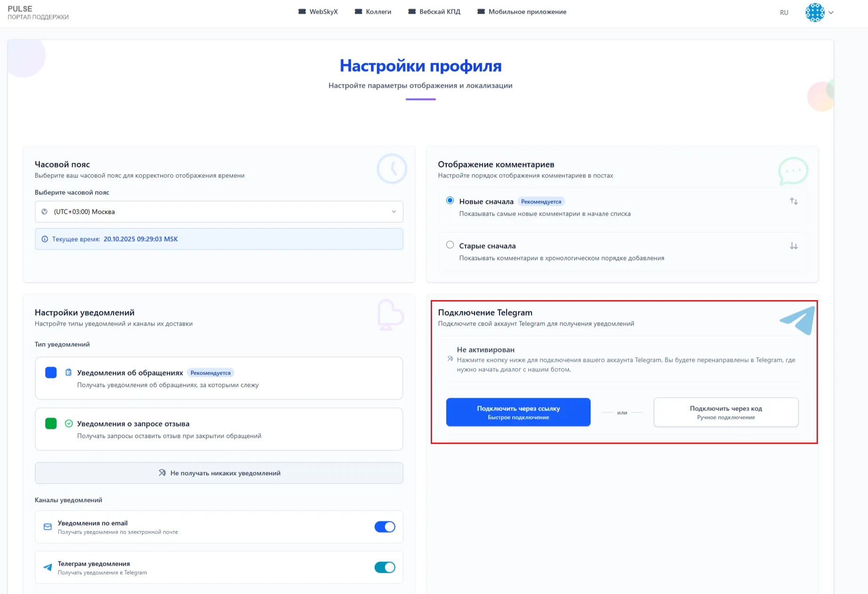
Task: Toggle the Телеграм уведомления switch
Action: click(385, 568)
